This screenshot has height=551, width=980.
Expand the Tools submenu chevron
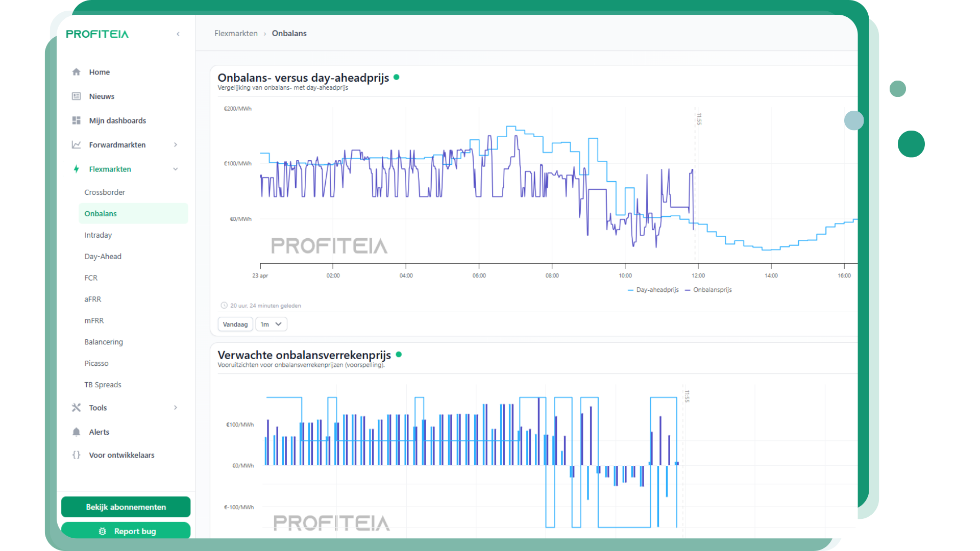176,408
